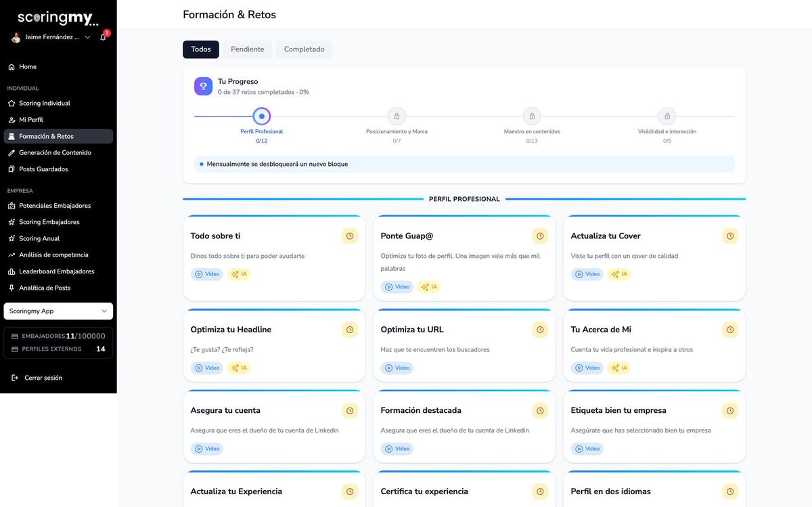Image resolution: width=812 pixels, height=507 pixels.
Task: Switch to the Completado tab
Action: [x=304, y=49]
